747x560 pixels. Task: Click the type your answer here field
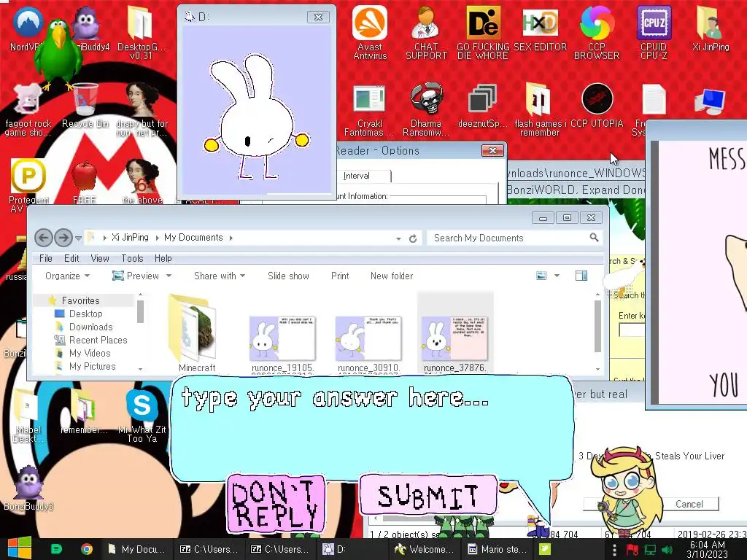pos(371,429)
